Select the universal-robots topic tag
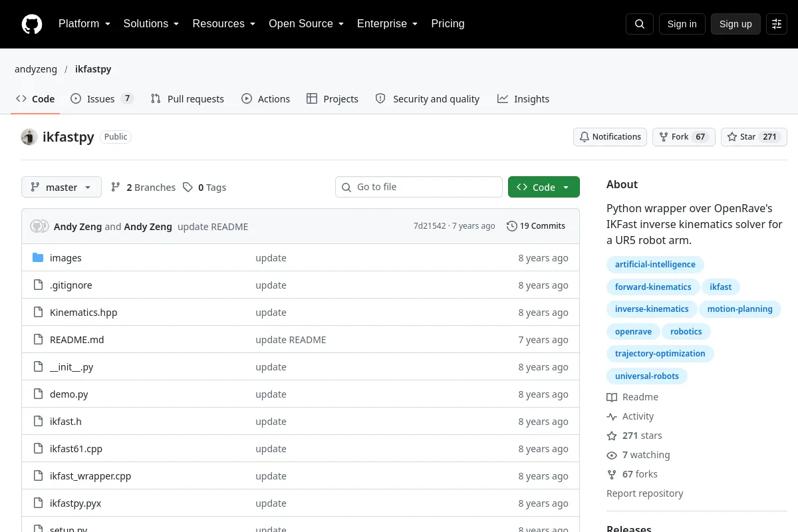This screenshot has height=532, width=798. [x=647, y=376]
